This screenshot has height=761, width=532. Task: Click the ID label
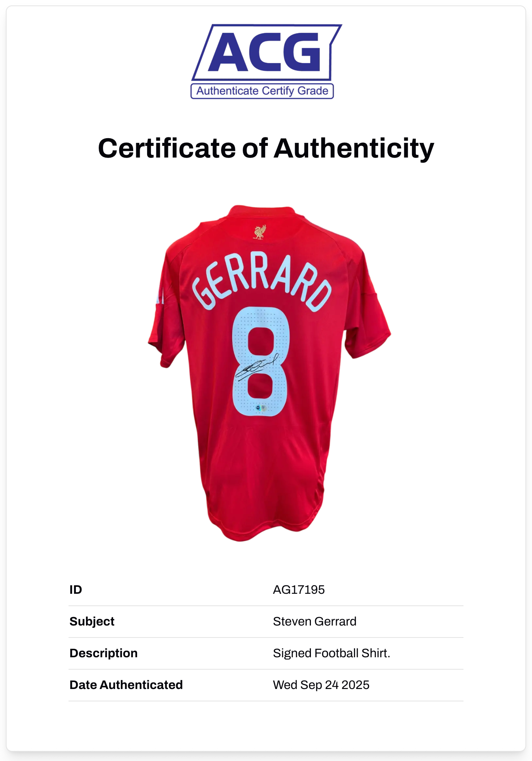pyautogui.click(x=76, y=590)
